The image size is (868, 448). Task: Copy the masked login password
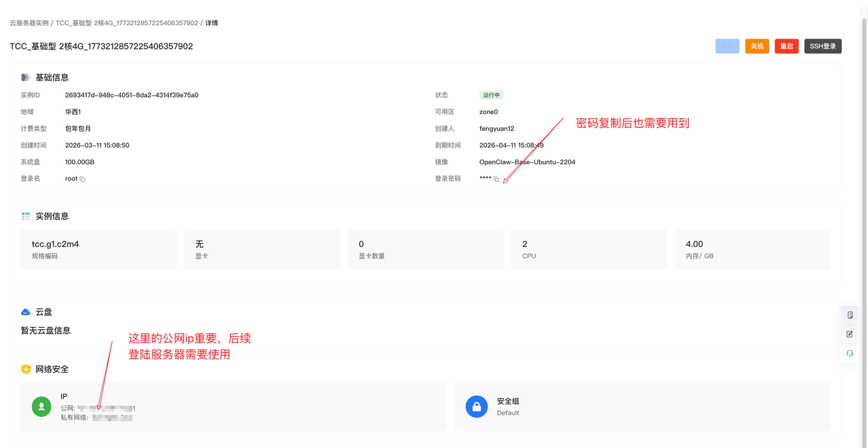(497, 179)
